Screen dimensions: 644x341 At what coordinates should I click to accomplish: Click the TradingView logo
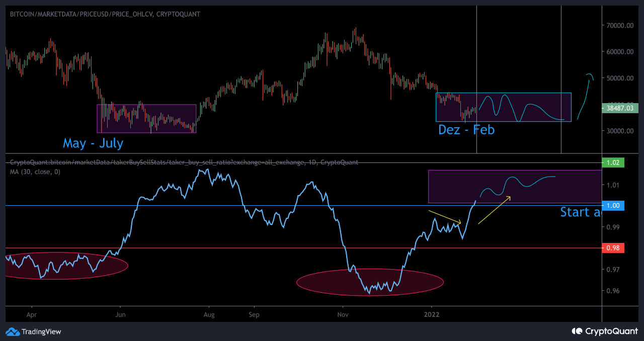click(33, 331)
